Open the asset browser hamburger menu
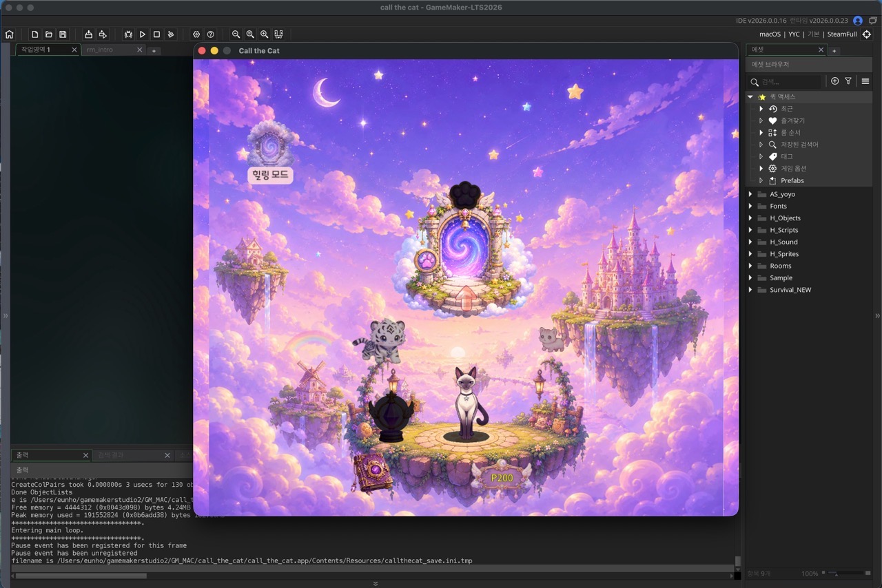The width and height of the screenshot is (882, 588). 865,81
